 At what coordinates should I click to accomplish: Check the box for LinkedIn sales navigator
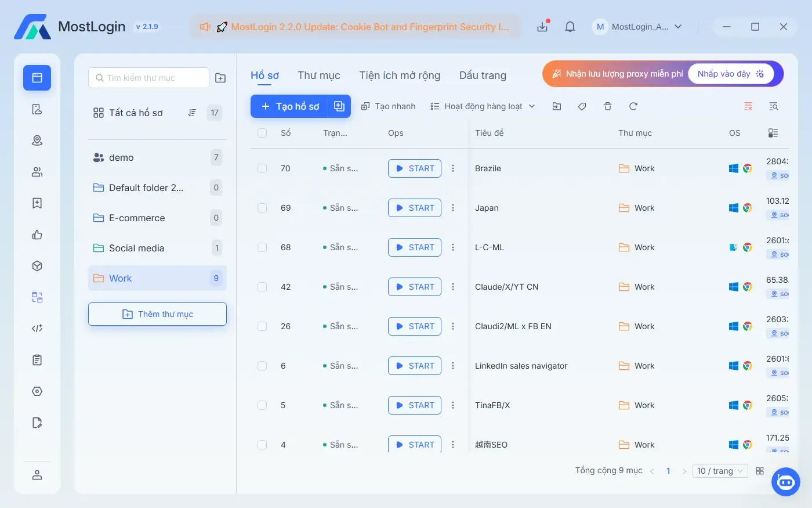pos(262,366)
